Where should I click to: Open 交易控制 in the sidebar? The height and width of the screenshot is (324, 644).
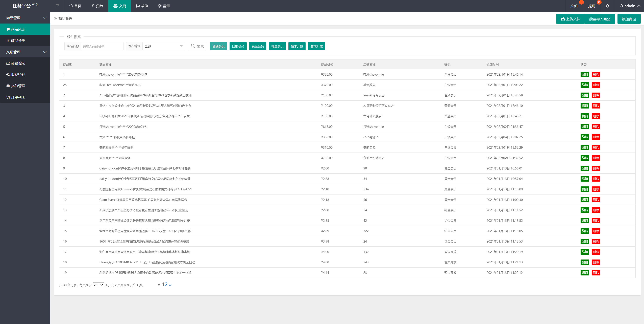point(18,63)
